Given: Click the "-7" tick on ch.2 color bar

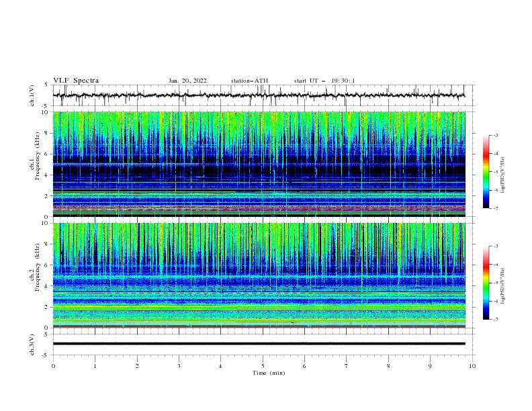Looking at the screenshot, I should 495,319.
